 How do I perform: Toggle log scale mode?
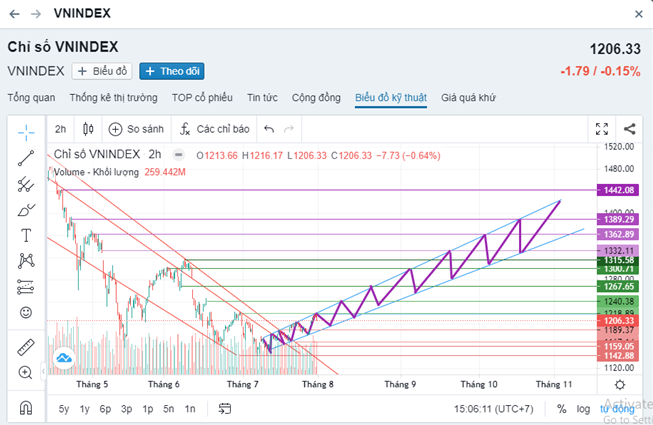point(583,409)
